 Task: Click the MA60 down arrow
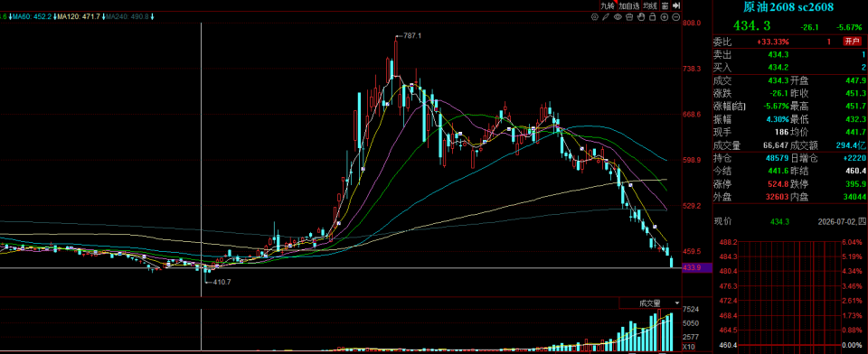coord(55,16)
